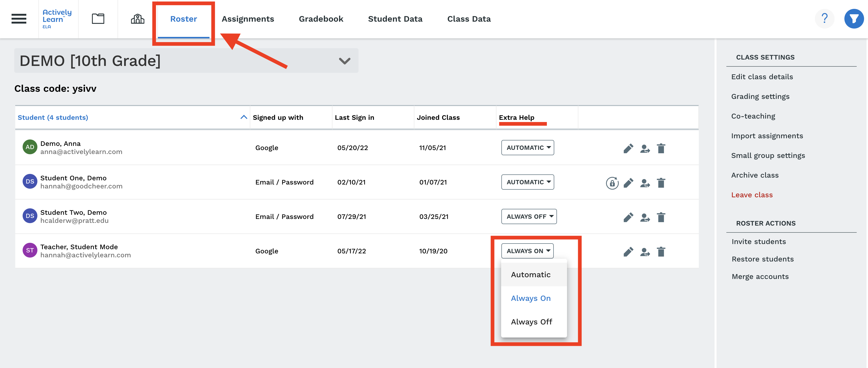Remove Student Two, Demo with trash icon

pyautogui.click(x=661, y=217)
